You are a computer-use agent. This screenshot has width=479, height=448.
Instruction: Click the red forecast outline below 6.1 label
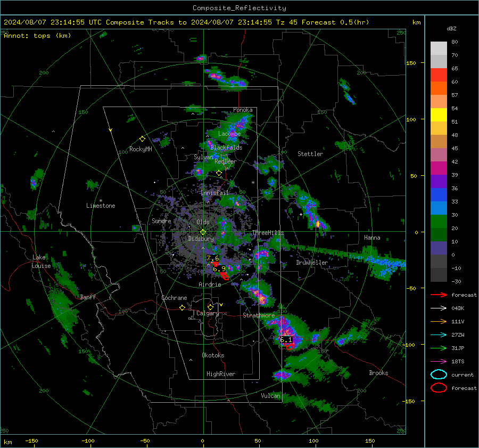[288, 346]
